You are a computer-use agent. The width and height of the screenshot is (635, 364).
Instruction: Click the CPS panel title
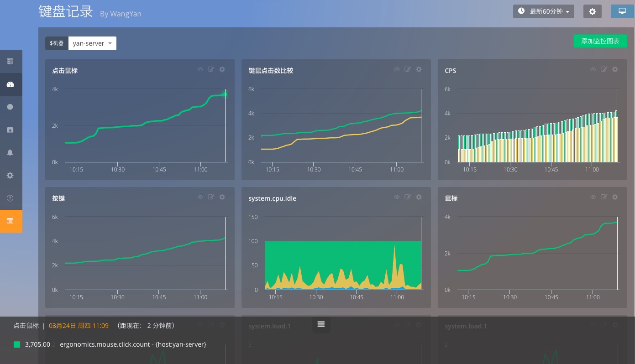click(x=450, y=71)
